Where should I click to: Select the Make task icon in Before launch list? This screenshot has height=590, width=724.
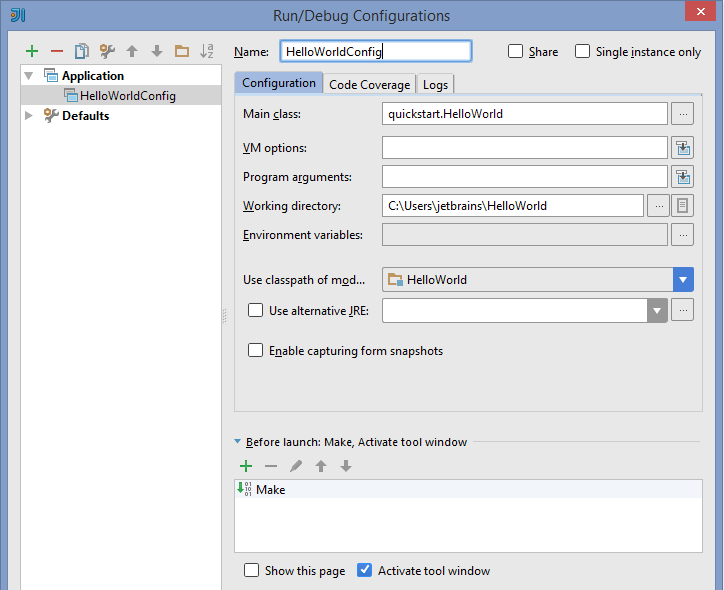(x=244, y=489)
